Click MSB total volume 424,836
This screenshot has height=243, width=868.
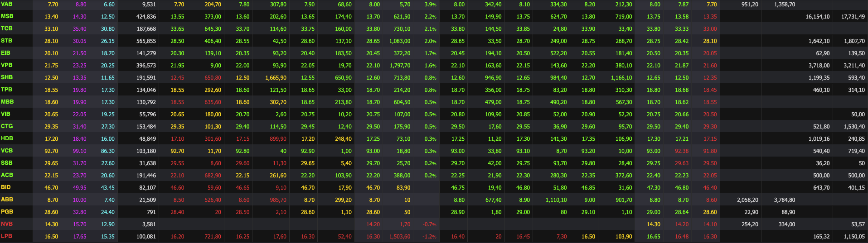coord(146,17)
